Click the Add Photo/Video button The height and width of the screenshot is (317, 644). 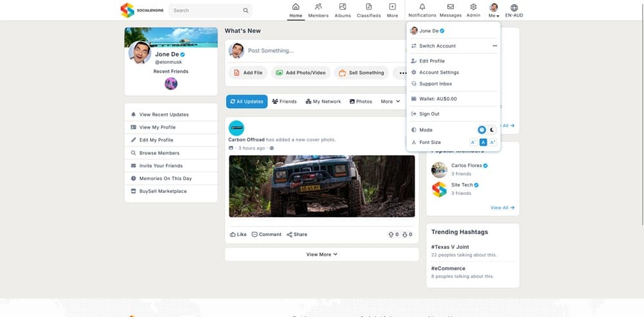(299, 73)
